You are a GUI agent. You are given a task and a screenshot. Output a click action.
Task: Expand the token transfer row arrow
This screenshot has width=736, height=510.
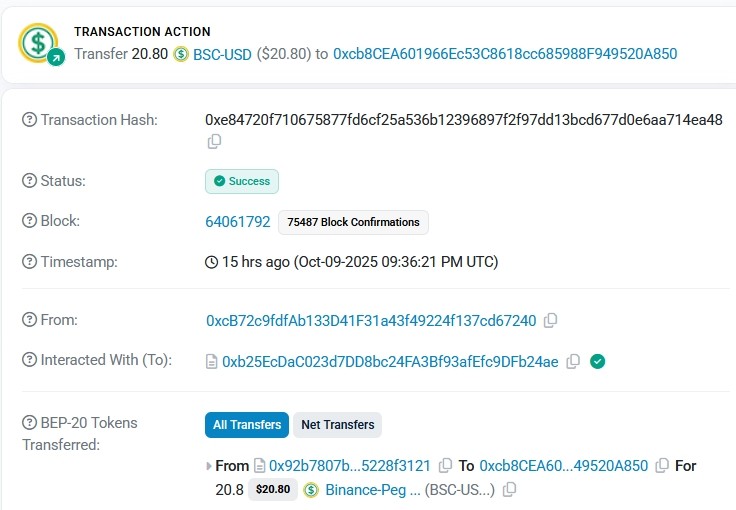pos(208,466)
